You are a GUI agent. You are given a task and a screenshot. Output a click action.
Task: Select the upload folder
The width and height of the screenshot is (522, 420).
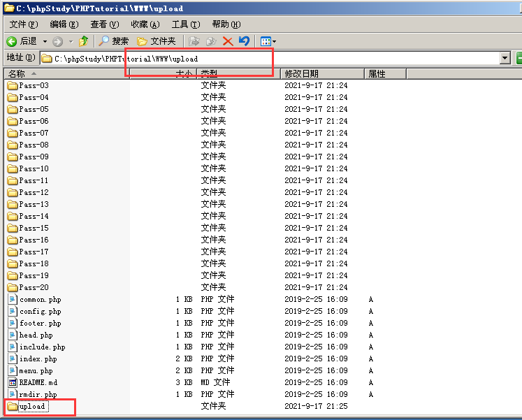pos(32,406)
